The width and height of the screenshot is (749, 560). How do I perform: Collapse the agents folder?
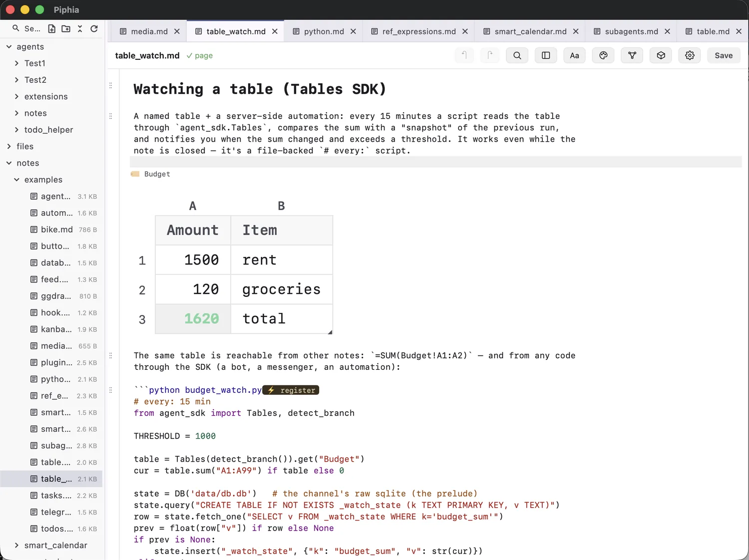9,46
